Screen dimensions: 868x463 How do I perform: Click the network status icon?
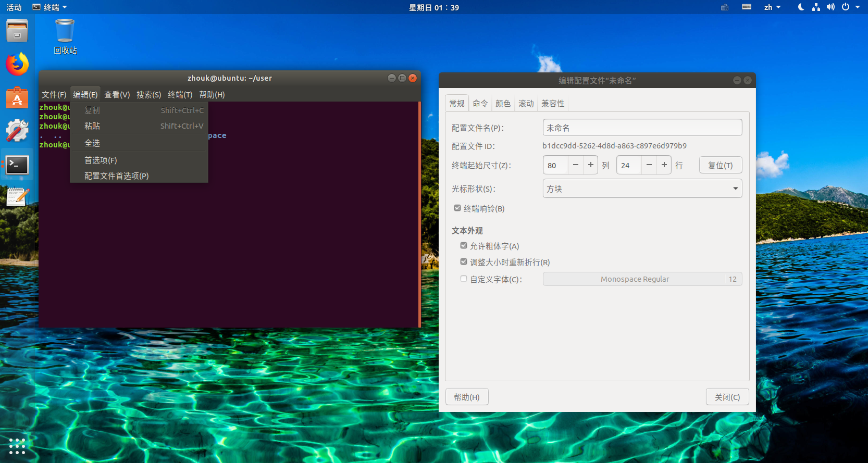(x=816, y=7)
